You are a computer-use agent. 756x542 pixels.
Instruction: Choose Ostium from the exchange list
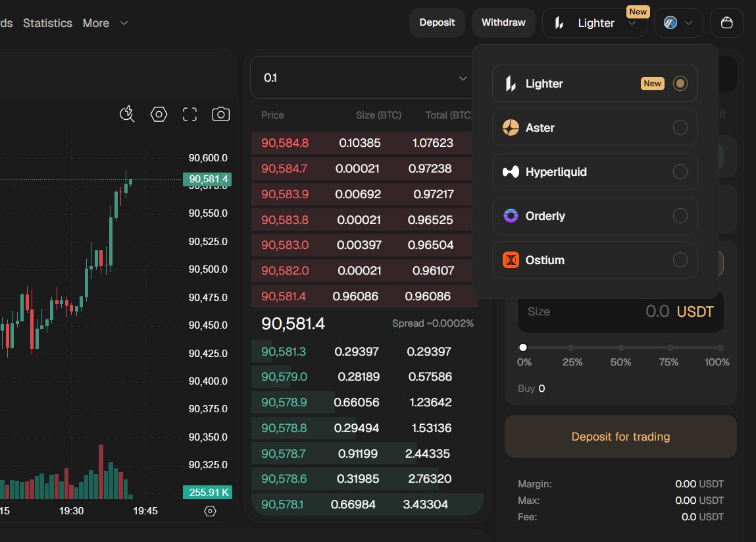[595, 259]
